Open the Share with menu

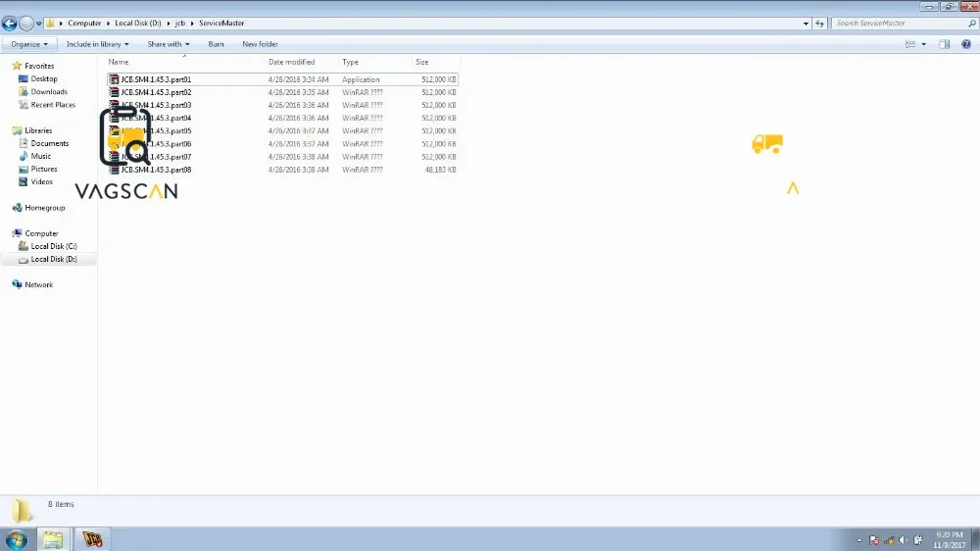coord(169,44)
